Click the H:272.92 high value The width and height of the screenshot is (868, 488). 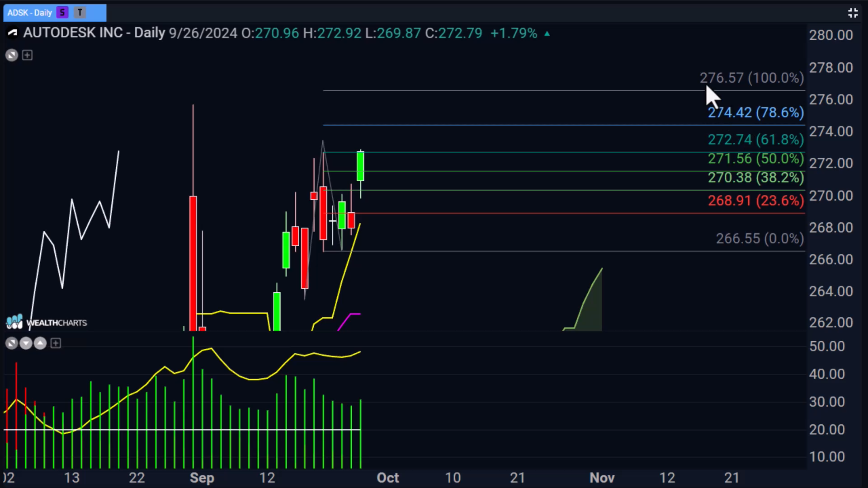point(332,33)
